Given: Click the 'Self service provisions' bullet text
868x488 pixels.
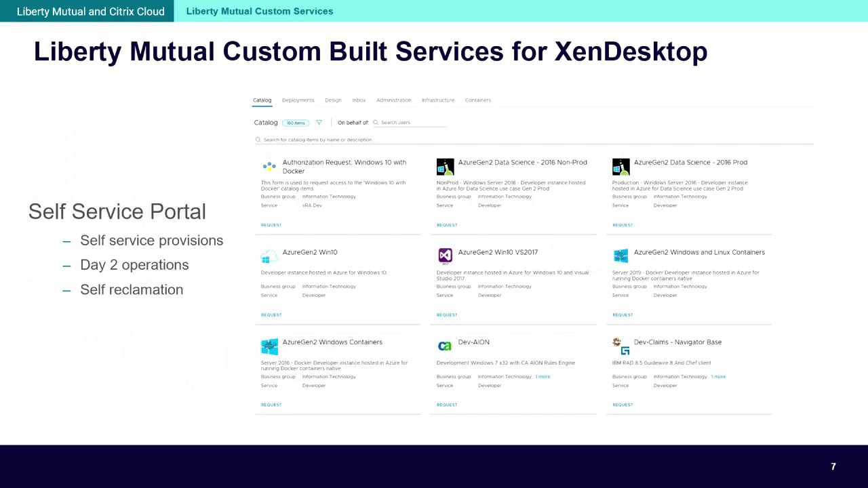Looking at the screenshot, I should click(151, 241).
